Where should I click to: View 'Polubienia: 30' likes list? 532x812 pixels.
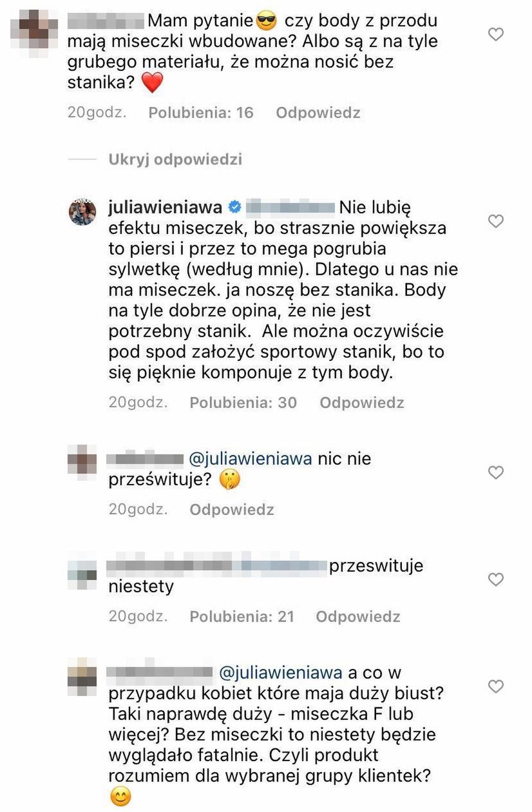(243, 403)
